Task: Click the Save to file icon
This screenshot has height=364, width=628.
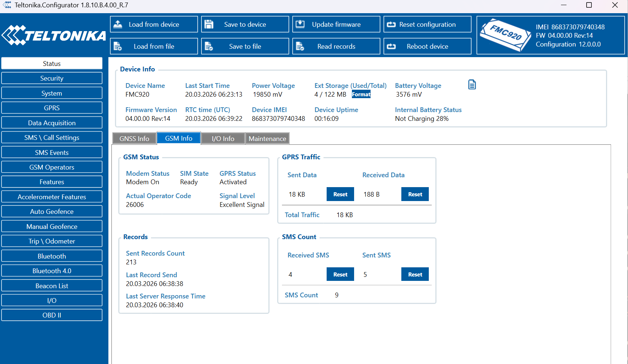Action: click(209, 47)
